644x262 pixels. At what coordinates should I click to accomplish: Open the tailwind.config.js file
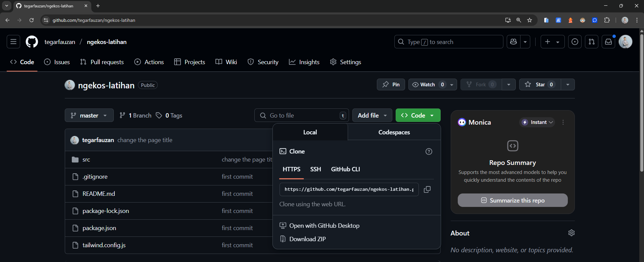coord(104,245)
